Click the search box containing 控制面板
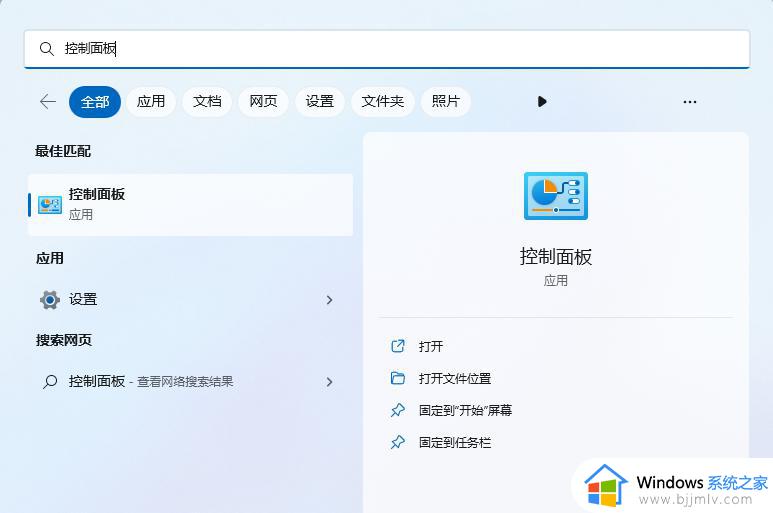The height and width of the screenshot is (513, 773). [x=387, y=49]
